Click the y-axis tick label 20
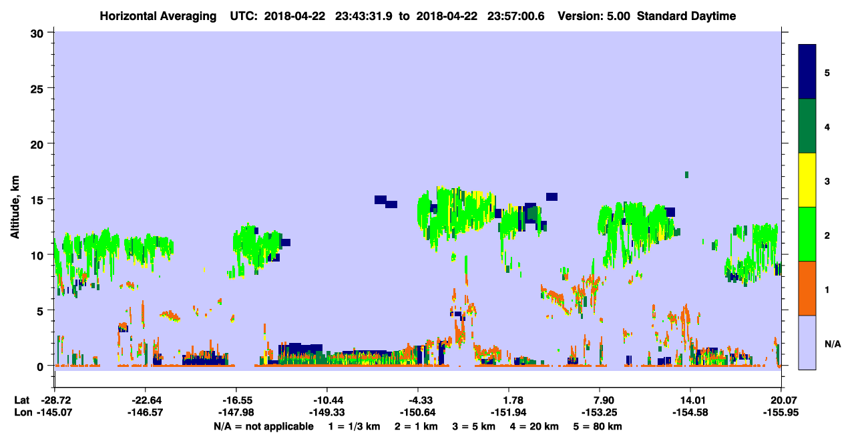Viewport: 868px width, 445px height. pyautogui.click(x=39, y=144)
